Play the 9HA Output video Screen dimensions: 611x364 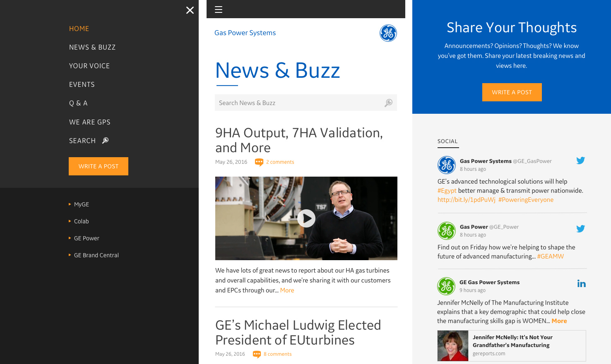(x=306, y=218)
